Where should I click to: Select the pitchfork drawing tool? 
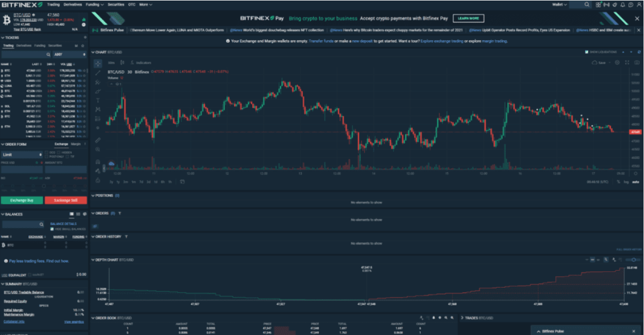98,82
